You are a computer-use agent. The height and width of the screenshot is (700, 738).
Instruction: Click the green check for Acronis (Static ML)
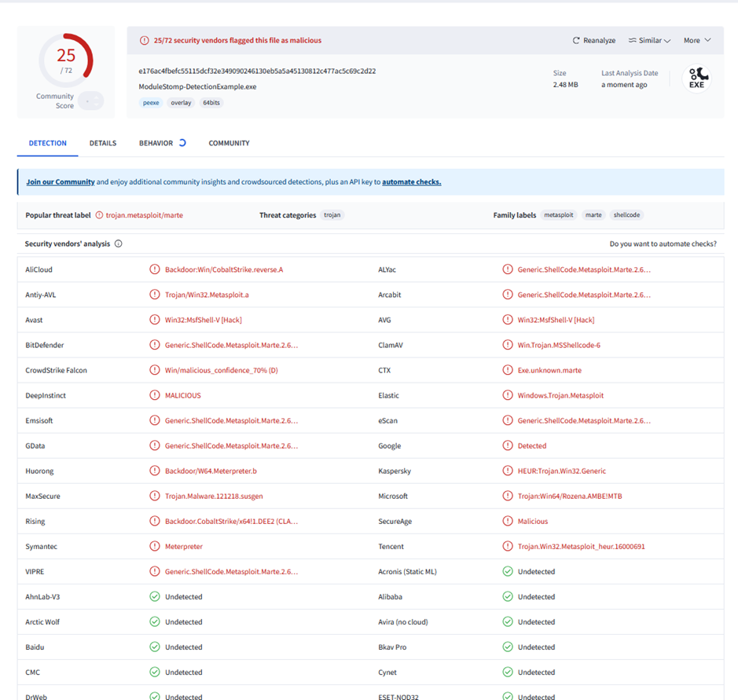point(508,572)
